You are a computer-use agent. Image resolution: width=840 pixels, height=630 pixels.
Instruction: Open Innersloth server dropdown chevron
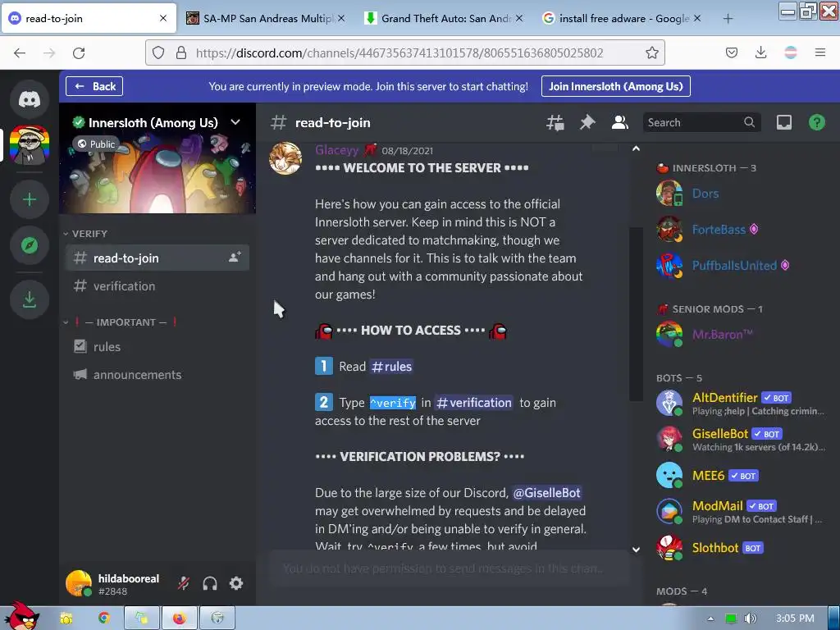click(235, 122)
